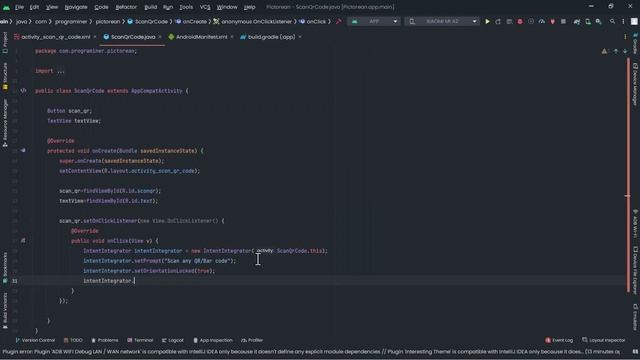The height and width of the screenshot is (360, 640).
Task: Run the app with the green play button
Action: (487, 21)
